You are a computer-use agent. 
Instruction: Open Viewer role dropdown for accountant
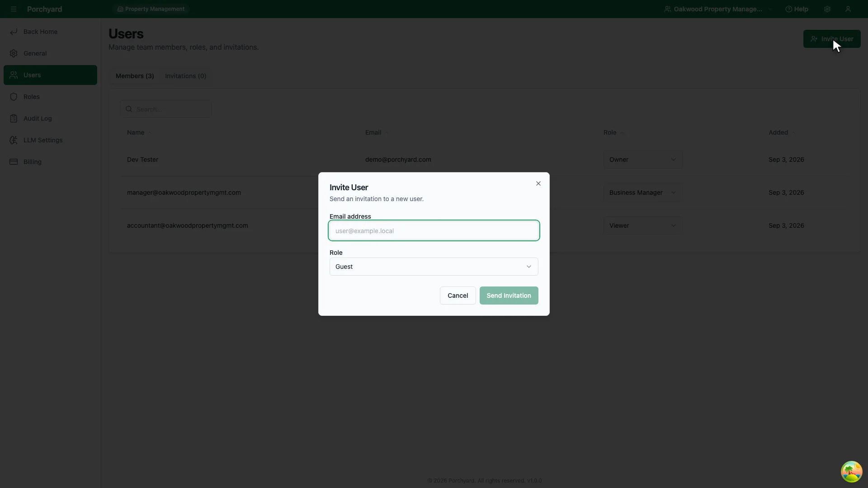[x=643, y=225]
